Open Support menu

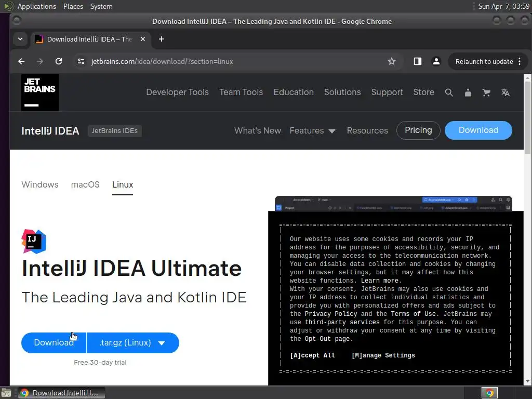pyautogui.click(x=387, y=92)
